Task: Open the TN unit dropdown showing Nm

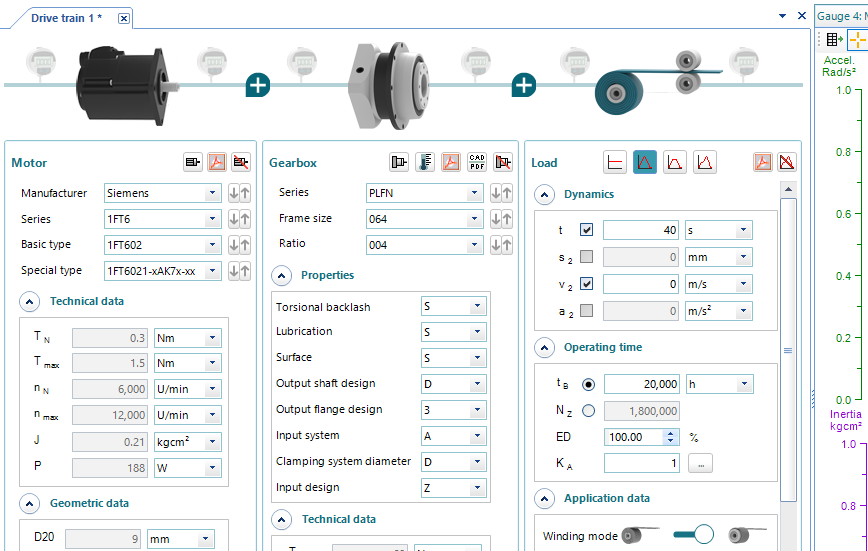Action: pyautogui.click(x=188, y=338)
